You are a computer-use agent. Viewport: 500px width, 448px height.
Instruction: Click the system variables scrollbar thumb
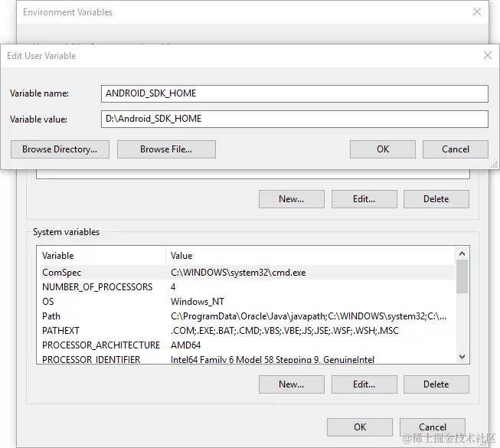point(462,276)
